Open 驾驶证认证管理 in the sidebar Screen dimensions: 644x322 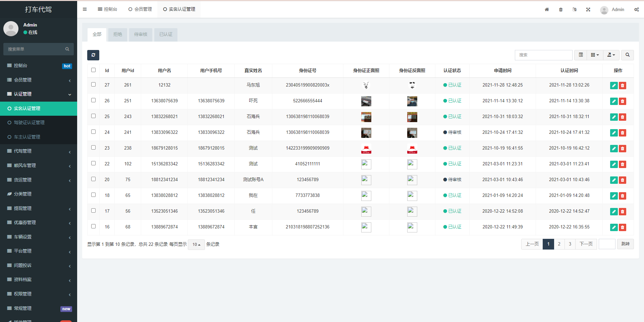pyautogui.click(x=29, y=123)
